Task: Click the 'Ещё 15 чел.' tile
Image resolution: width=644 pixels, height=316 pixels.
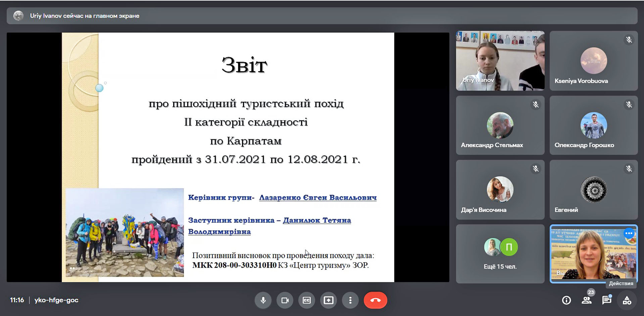Action: pyautogui.click(x=500, y=254)
